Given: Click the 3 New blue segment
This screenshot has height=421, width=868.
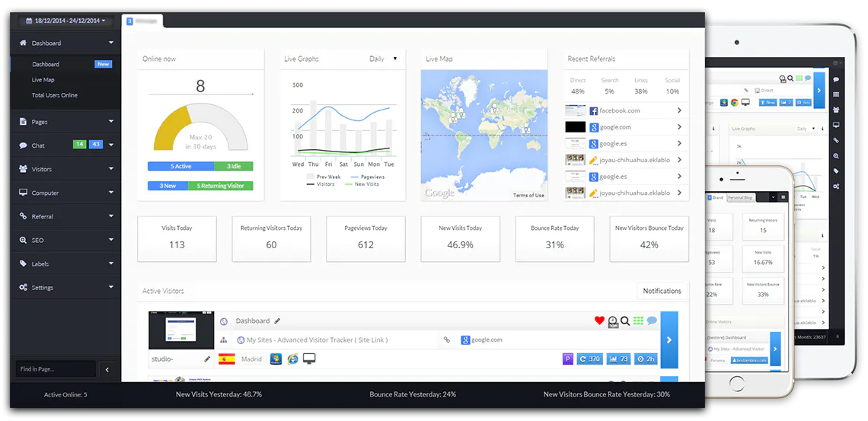Looking at the screenshot, I should pos(168,186).
